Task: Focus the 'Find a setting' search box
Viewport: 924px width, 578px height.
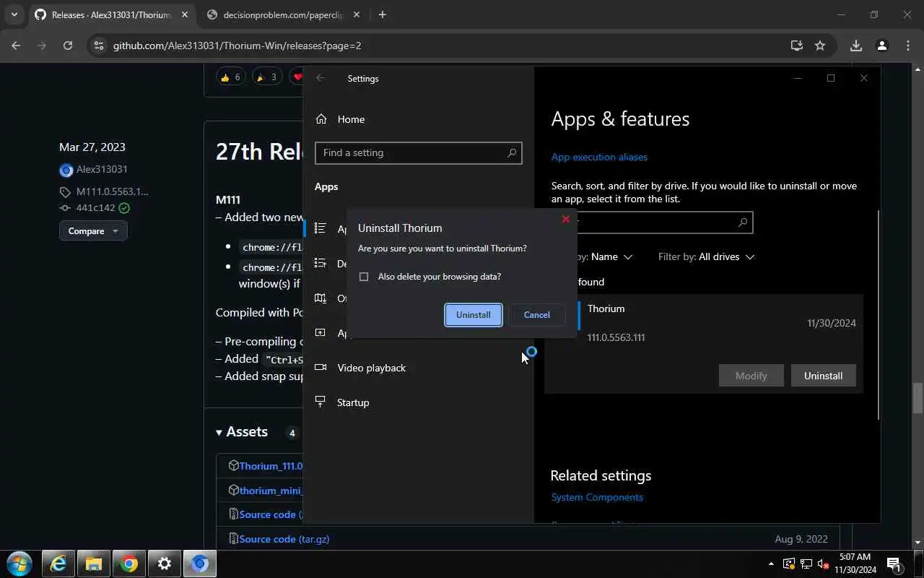Action: 418,152
